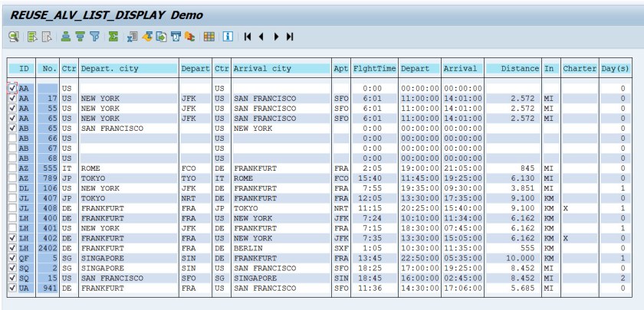Click the DL airline ID cell
644x310 pixels.
pyautogui.click(x=24, y=188)
